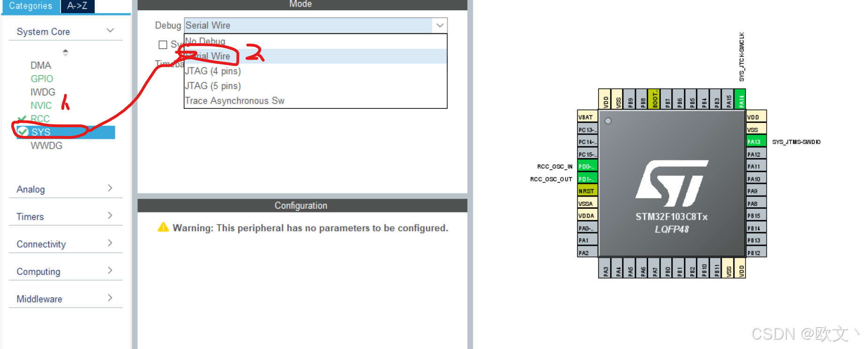Click pin PA15 on the chip
Screen dimensions: 868x349
(x=729, y=99)
